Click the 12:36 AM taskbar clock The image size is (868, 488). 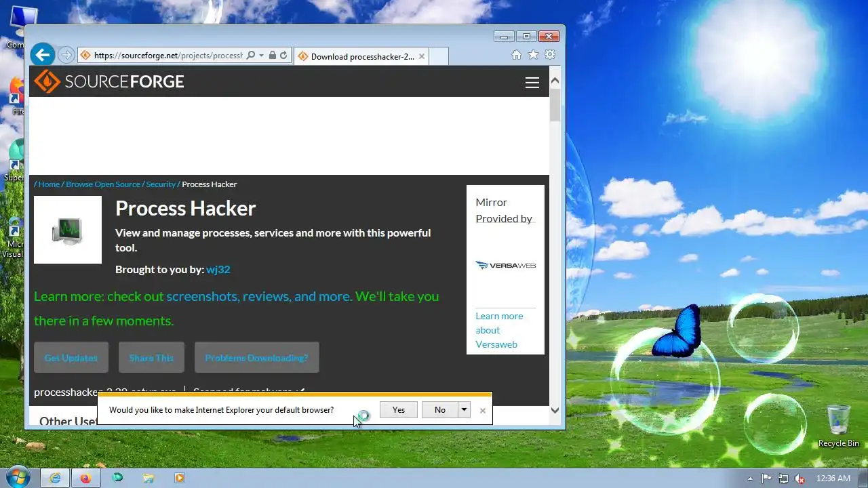pyautogui.click(x=833, y=479)
